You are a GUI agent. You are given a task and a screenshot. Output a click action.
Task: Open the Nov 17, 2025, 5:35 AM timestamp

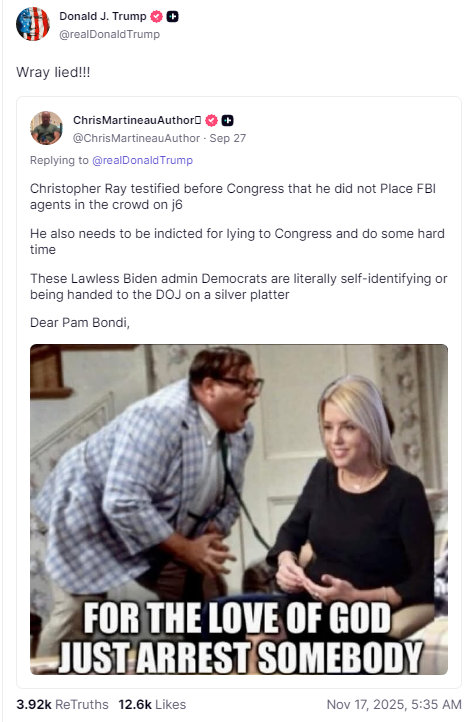[x=394, y=705]
